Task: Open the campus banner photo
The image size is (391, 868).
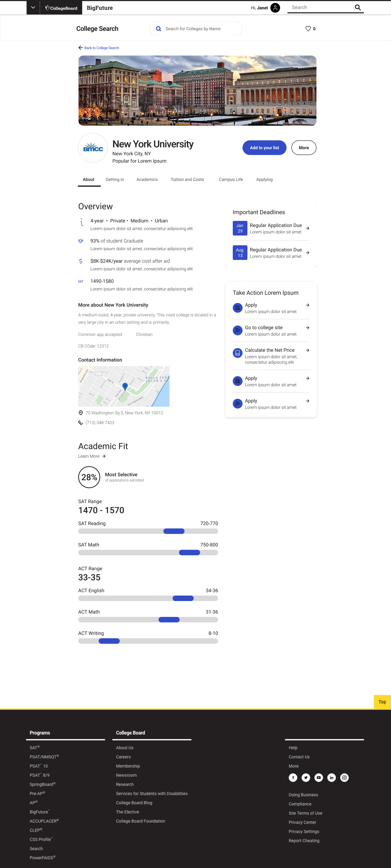Action: 197,91
